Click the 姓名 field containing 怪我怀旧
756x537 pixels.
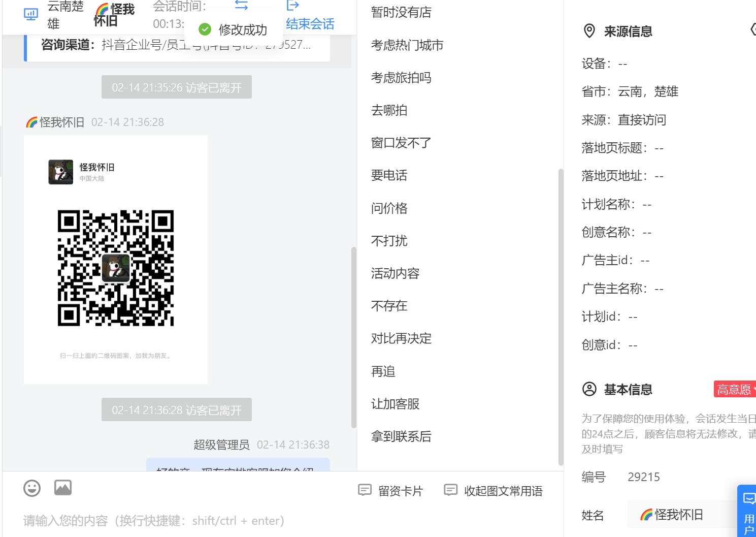pos(682,515)
